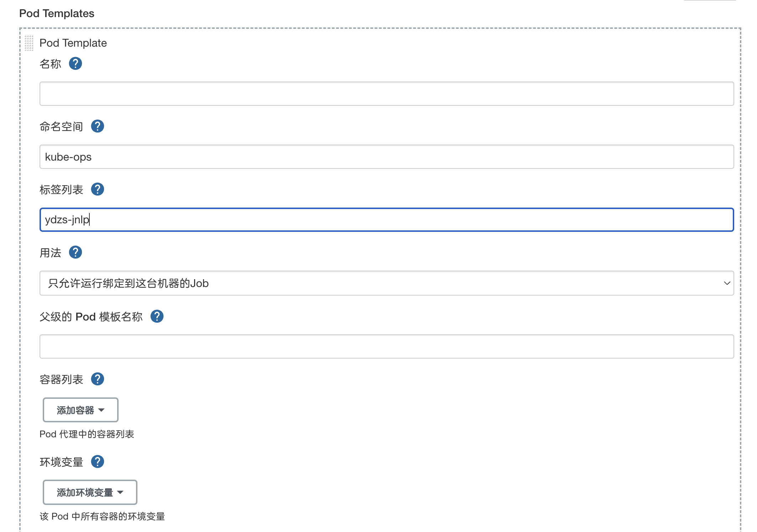Image resolution: width=757 pixels, height=532 pixels.
Task: Expand the 添加容器 dropdown button
Action: (80, 410)
